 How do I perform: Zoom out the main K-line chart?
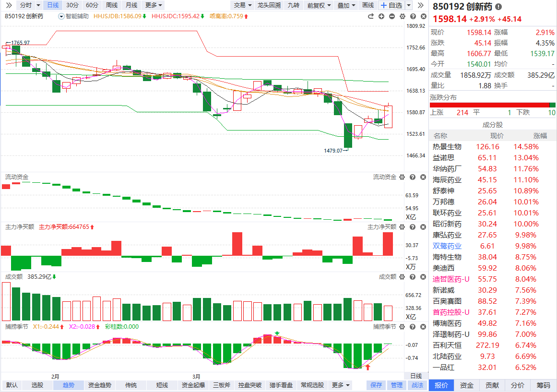[392, 16]
